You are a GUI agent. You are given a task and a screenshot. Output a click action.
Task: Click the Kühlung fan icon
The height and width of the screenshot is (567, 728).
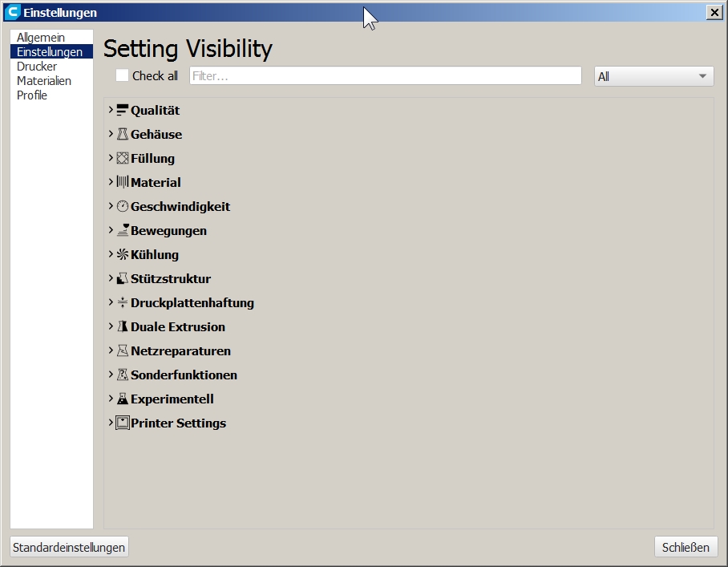click(122, 255)
